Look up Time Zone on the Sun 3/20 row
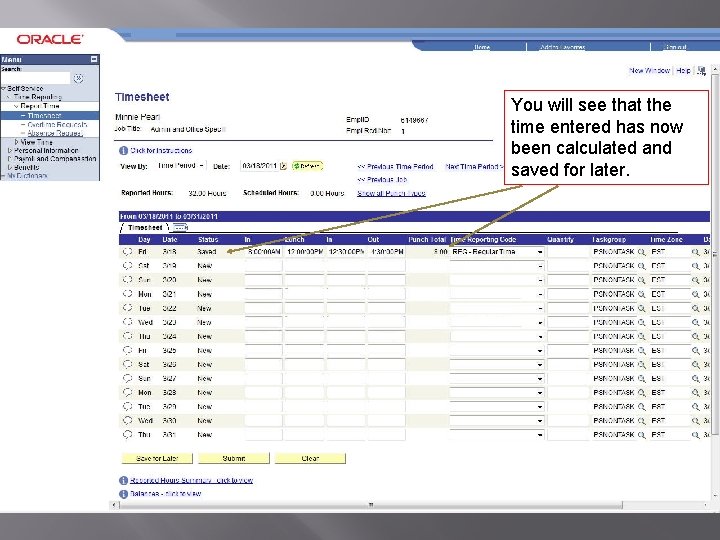This screenshot has width=720, height=540. pyautogui.click(x=696, y=280)
